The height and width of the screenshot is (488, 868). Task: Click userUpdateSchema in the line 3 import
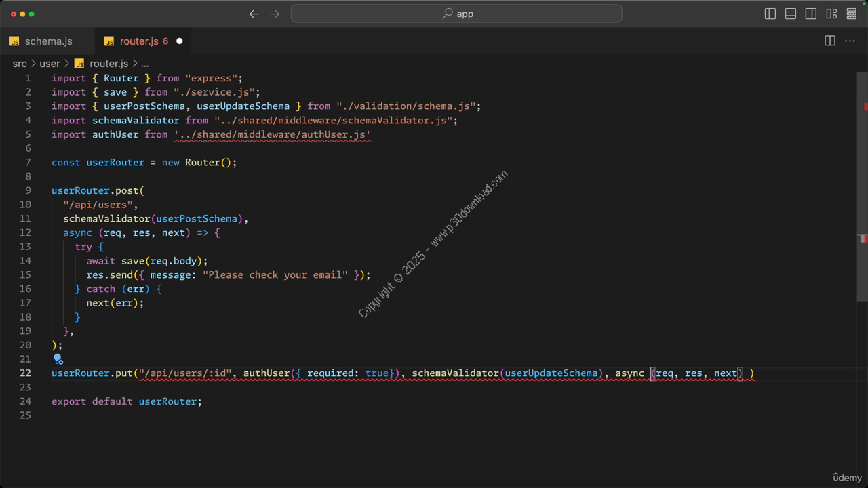tap(243, 106)
